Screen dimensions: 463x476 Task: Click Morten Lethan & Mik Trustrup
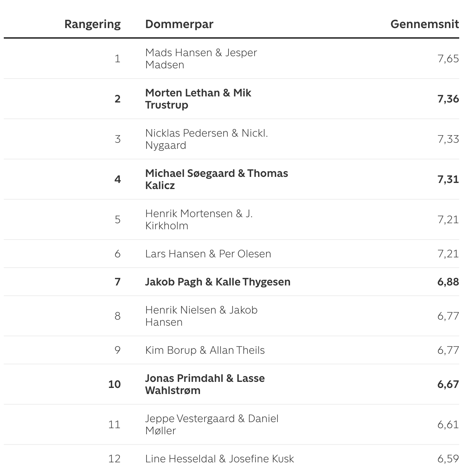198,99
